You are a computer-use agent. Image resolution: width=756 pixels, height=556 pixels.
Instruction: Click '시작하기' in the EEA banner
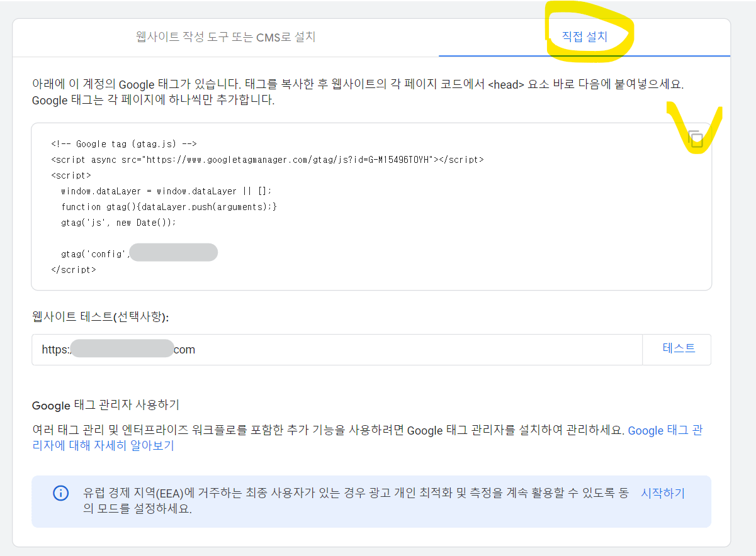[x=663, y=493]
